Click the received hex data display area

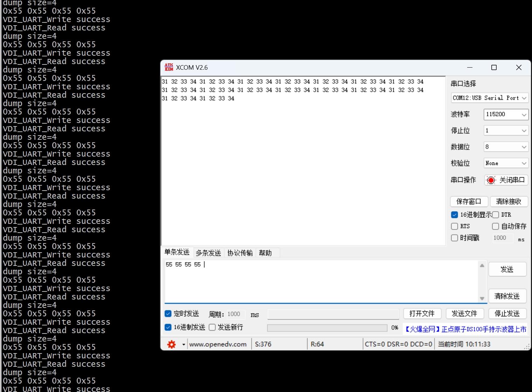[x=303, y=161]
